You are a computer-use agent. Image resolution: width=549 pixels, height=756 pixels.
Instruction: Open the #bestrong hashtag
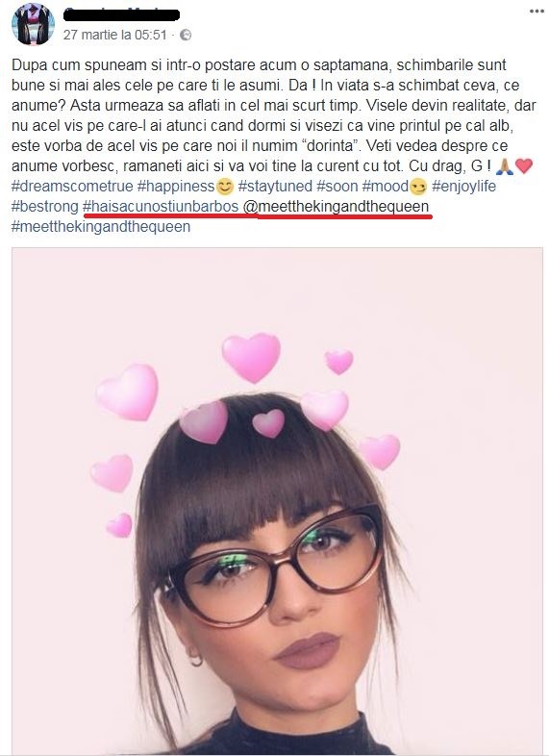click(45, 207)
